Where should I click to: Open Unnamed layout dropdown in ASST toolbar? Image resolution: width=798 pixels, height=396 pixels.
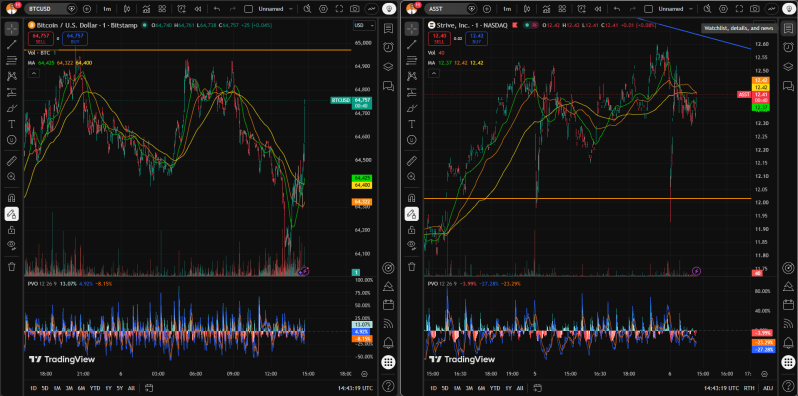pos(691,9)
